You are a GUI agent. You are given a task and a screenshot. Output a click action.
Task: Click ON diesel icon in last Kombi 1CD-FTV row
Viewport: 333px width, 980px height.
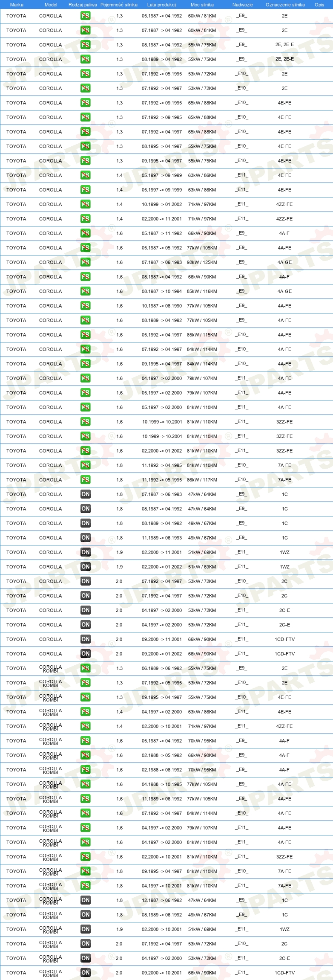(x=86, y=973)
